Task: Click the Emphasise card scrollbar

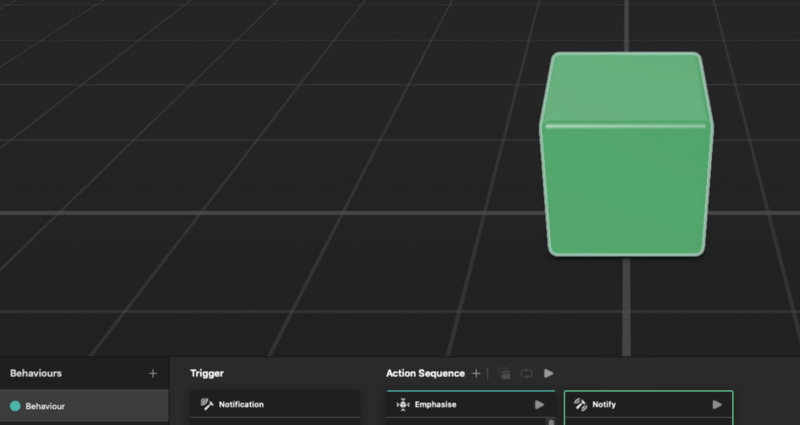Action: (551, 421)
